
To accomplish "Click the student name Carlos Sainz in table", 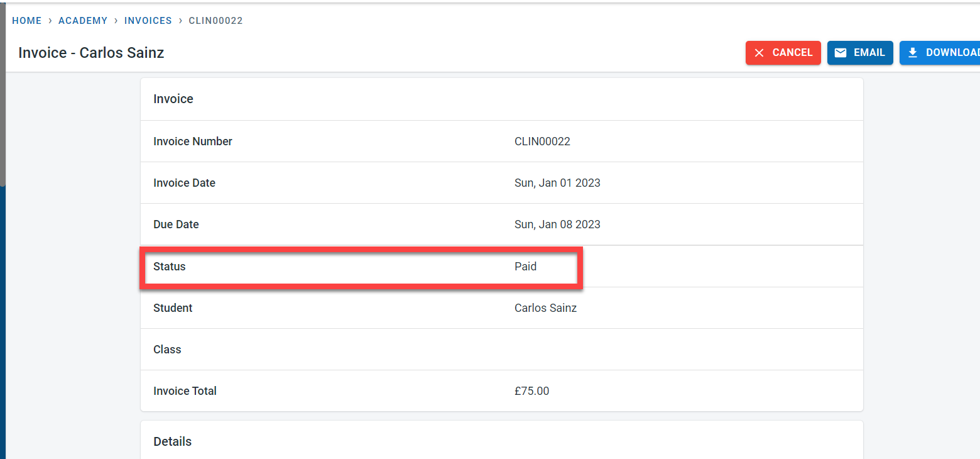I will pyautogui.click(x=545, y=308).
